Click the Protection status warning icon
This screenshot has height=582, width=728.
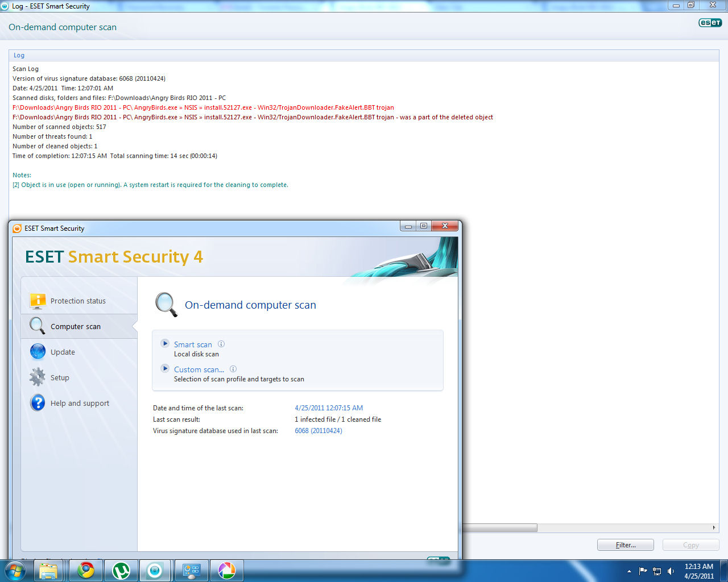click(38, 301)
